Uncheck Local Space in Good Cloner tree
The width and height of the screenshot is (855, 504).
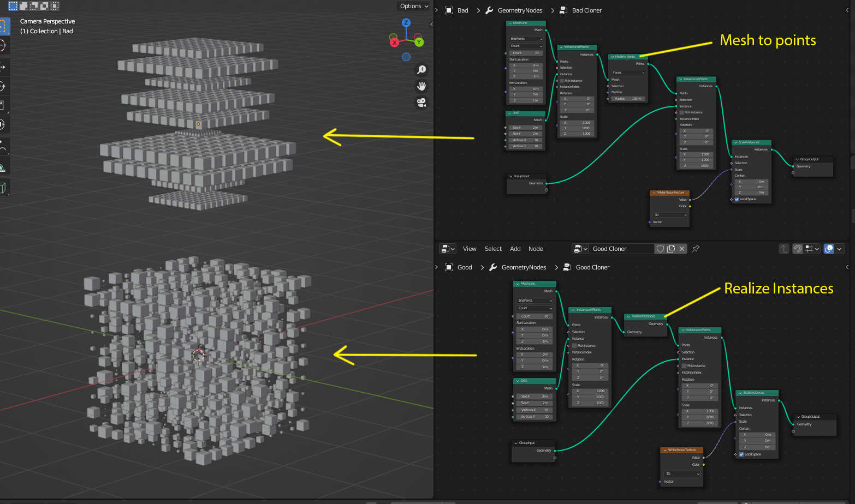click(x=741, y=454)
